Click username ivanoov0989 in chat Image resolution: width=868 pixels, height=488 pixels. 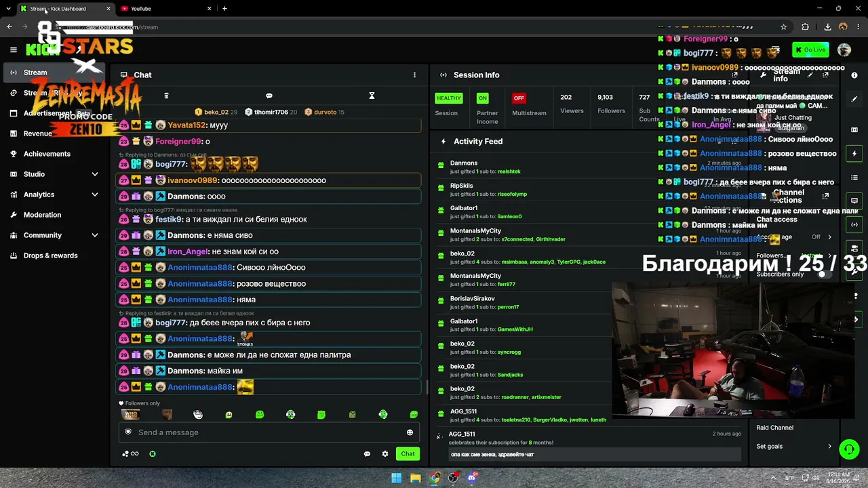coord(193,180)
